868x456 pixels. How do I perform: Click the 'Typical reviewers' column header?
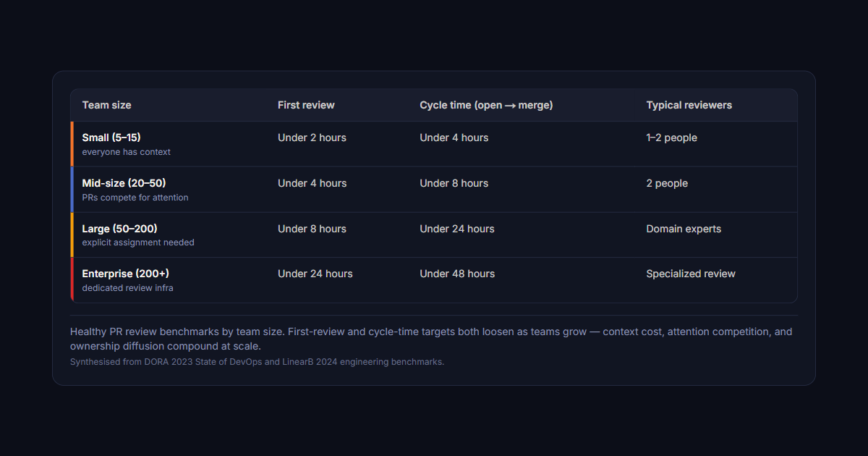[689, 105]
